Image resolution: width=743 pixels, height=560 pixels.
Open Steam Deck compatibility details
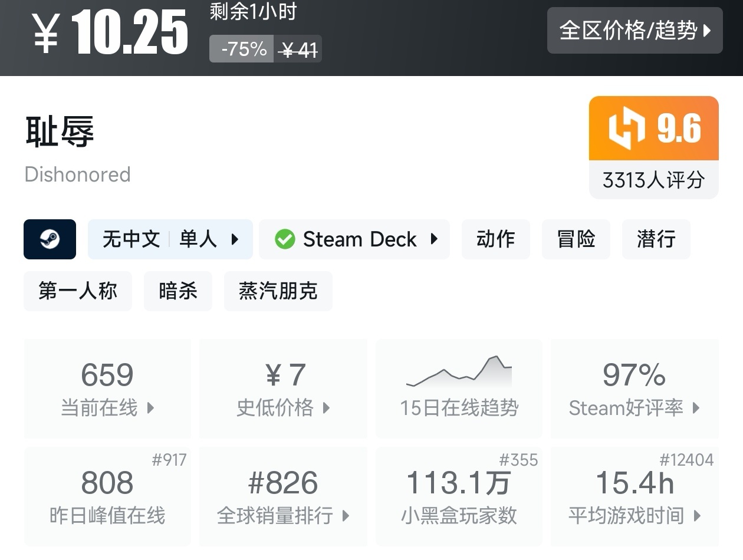click(x=354, y=239)
